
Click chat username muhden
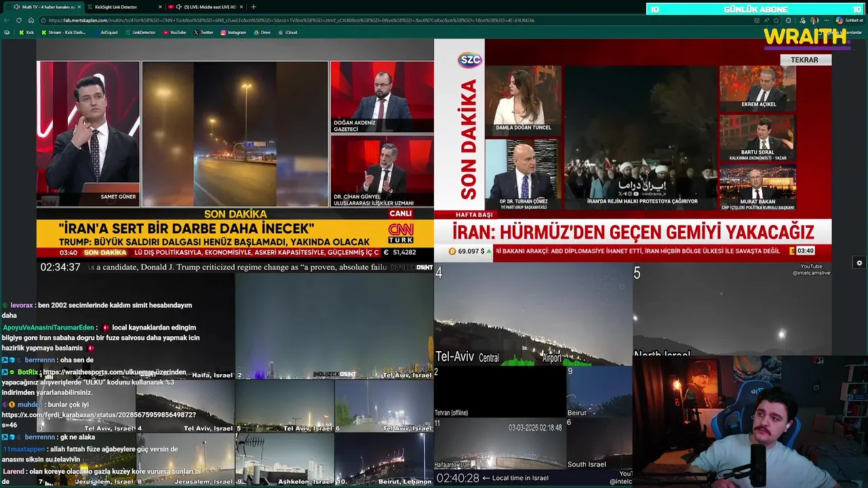(x=30, y=405)
